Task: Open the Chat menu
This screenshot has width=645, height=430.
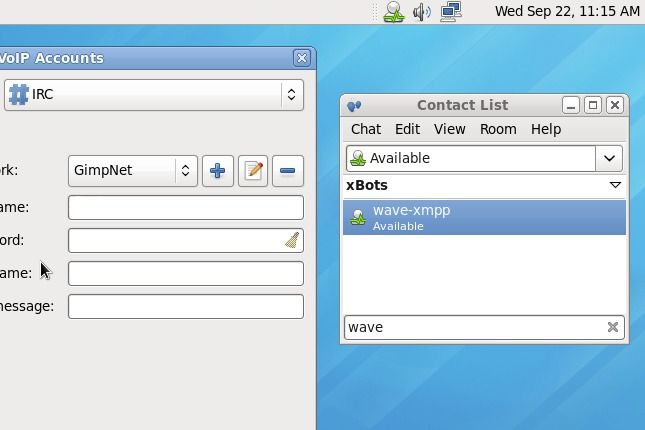Action: (365, 129)
